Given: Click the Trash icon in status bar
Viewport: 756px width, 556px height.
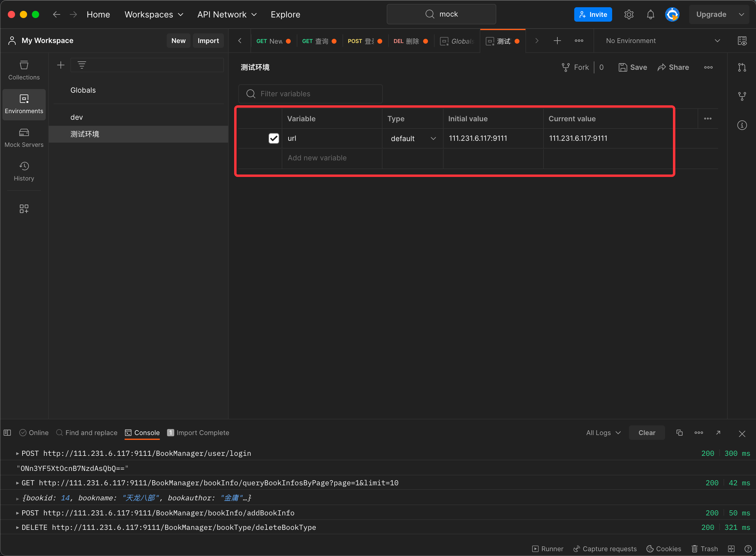Looking at the screenshot, I should pos(704,548).
